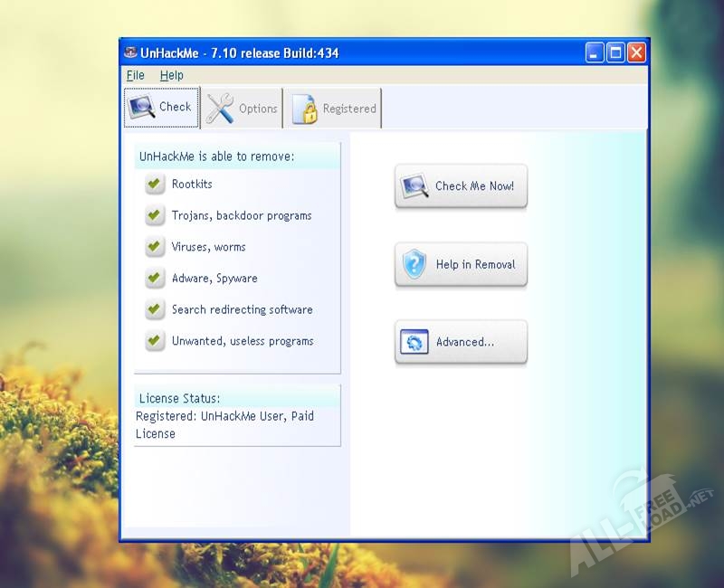This screenshot has width=724, height=588.
Task: Toggle the Unwanted, useless programs checkmark
Action: point(154,341)
